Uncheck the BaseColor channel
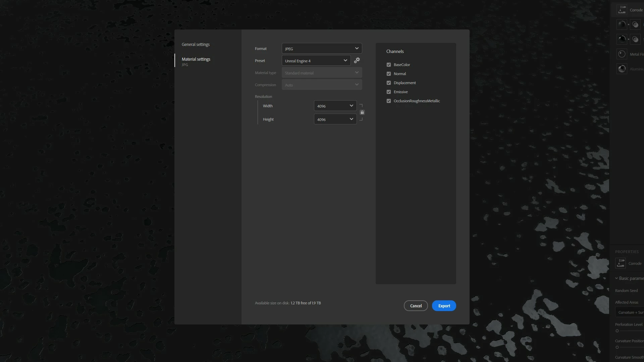644x362 pixels. click(389, 65)
